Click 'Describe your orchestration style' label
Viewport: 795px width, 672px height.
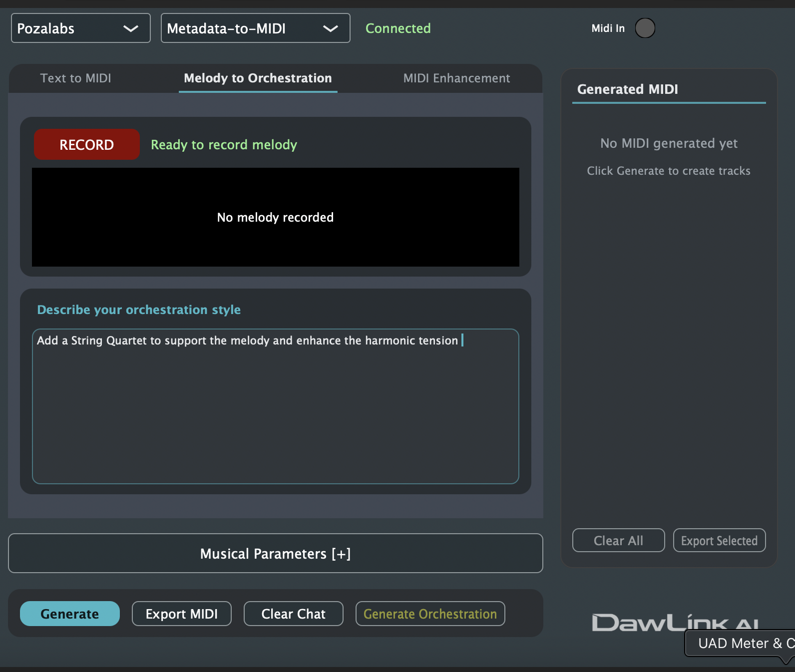(139, 310)
